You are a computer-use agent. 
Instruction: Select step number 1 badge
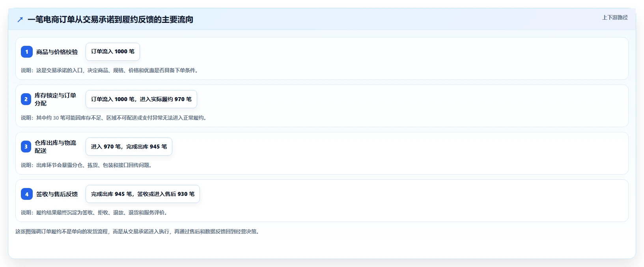pos(27,52)
